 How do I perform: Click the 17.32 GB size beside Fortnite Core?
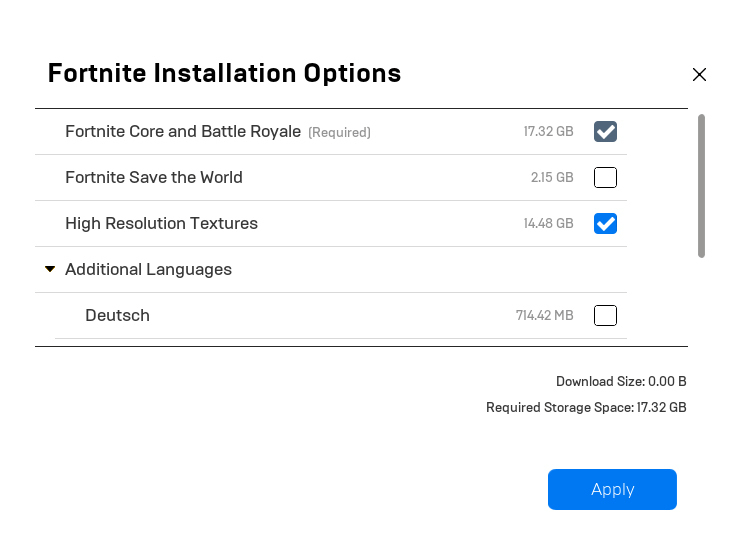tap(548, 132)
